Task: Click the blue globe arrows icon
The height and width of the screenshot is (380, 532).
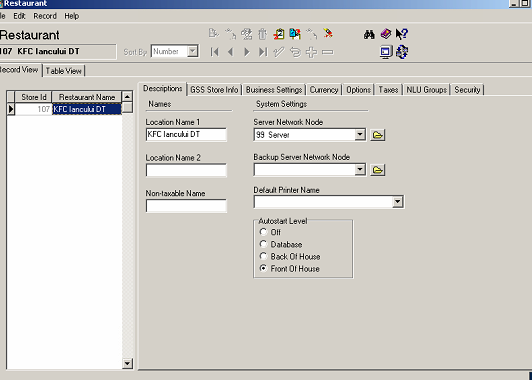Action: click(402, 52)
